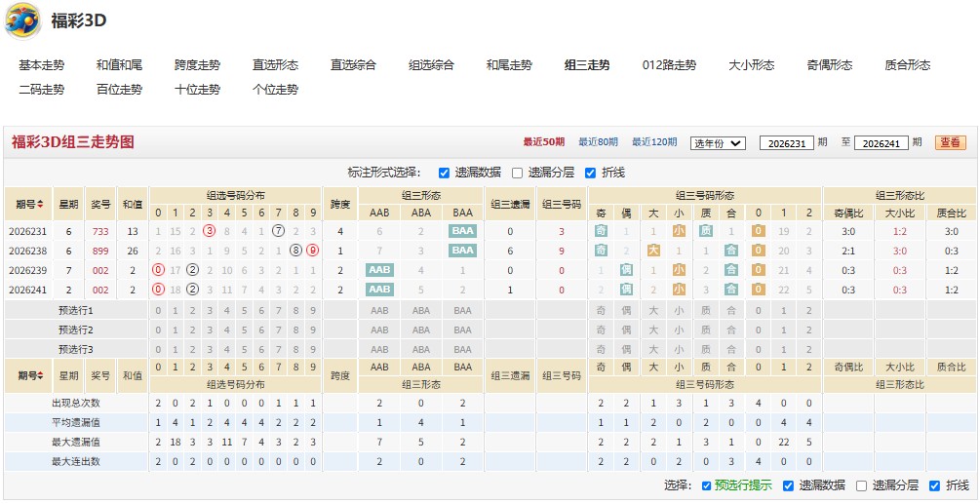The width and height of the screenshot is (980, 504).
Task: Click the end period field 2026241
Action: pyautogui.click(x=882, y=143)
